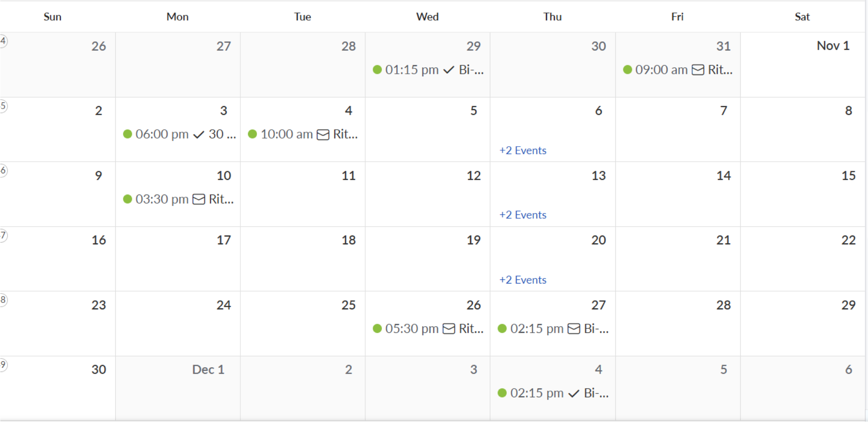Click the envelope icon on November 10 event

pyautogui.click(x=198, y=199)
